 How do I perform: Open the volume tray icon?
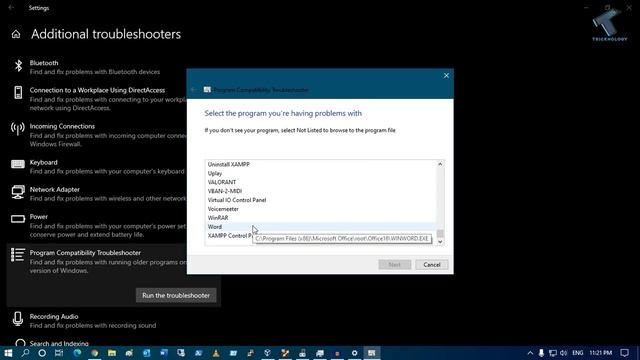(564, 353)
